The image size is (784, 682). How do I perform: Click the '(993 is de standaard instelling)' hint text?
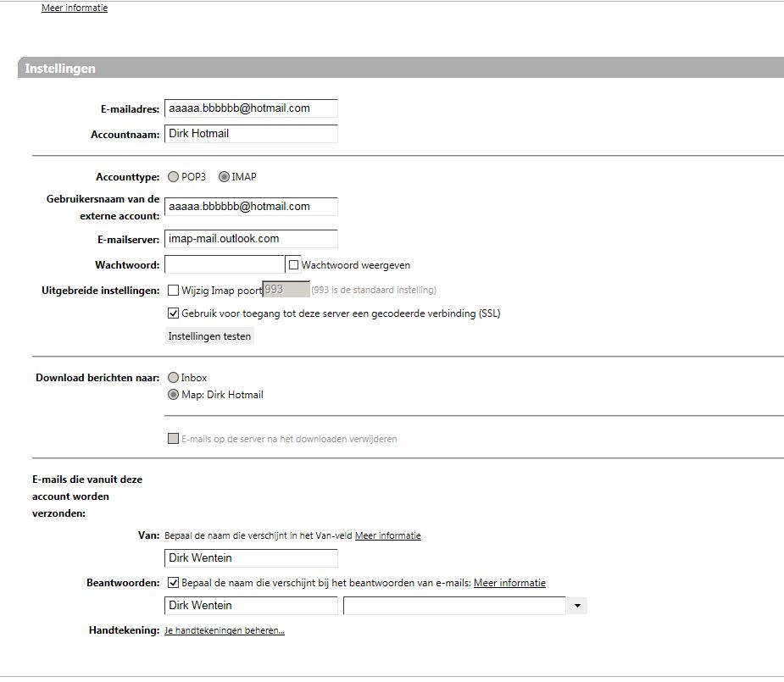[x=374, y=290]
